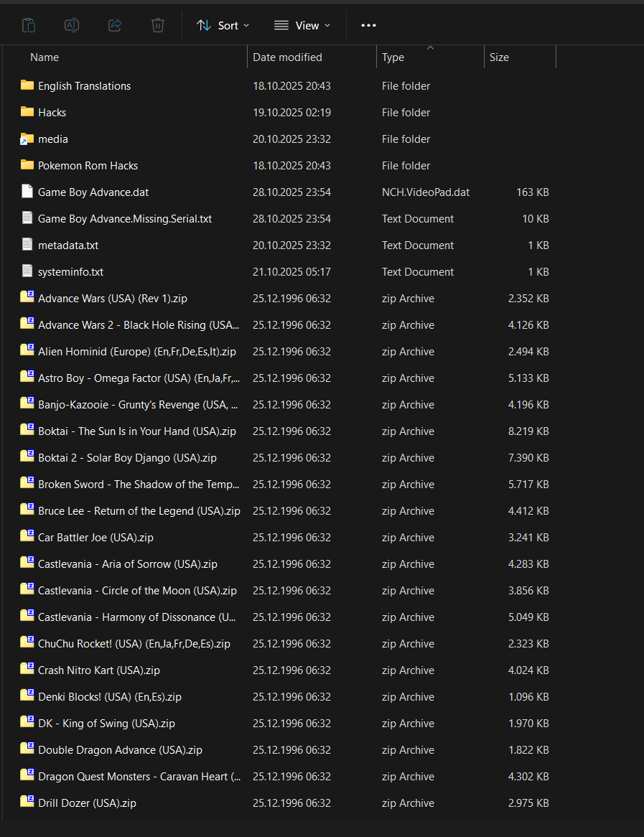Click the 7.390 KB size value
The height and width of the screenshot is (837, 644).
(x=528, y=458)
